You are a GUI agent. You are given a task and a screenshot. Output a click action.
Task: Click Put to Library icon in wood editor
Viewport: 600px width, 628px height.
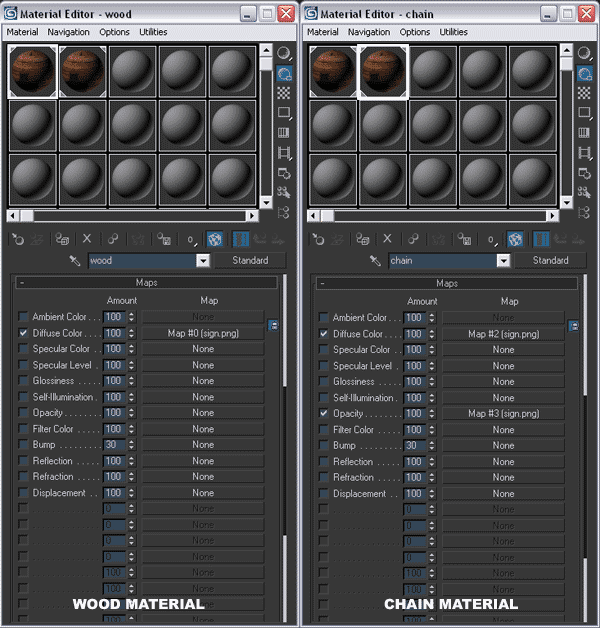coord(164,239)
